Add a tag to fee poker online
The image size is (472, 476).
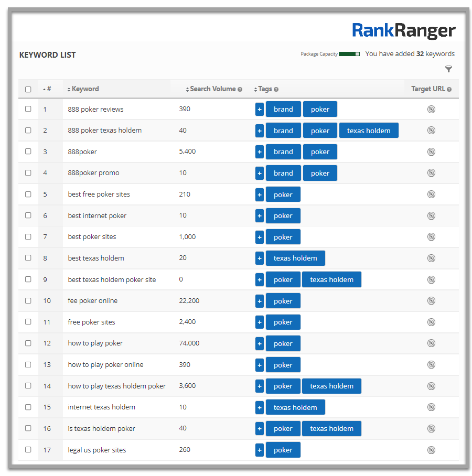pyautogui.click(x=260, y=301)
